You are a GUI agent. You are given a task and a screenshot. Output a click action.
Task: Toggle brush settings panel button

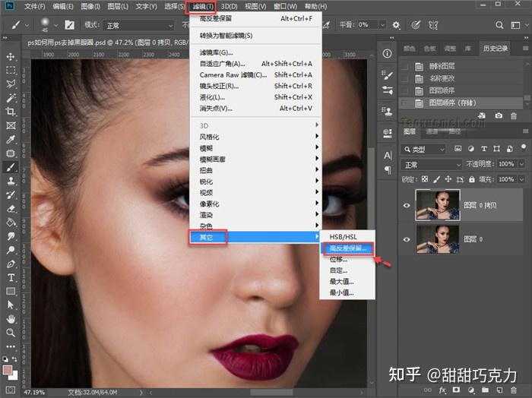point(70,25)
